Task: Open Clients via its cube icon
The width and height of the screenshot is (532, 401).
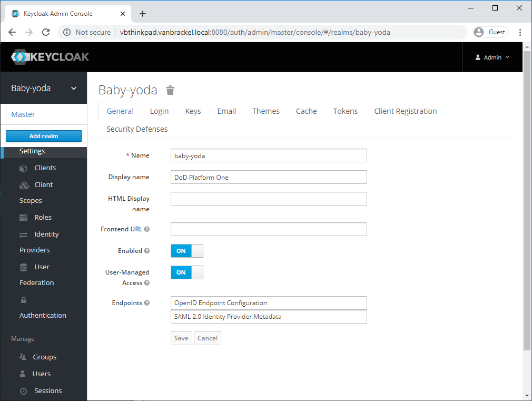Action: pos(23,168)
